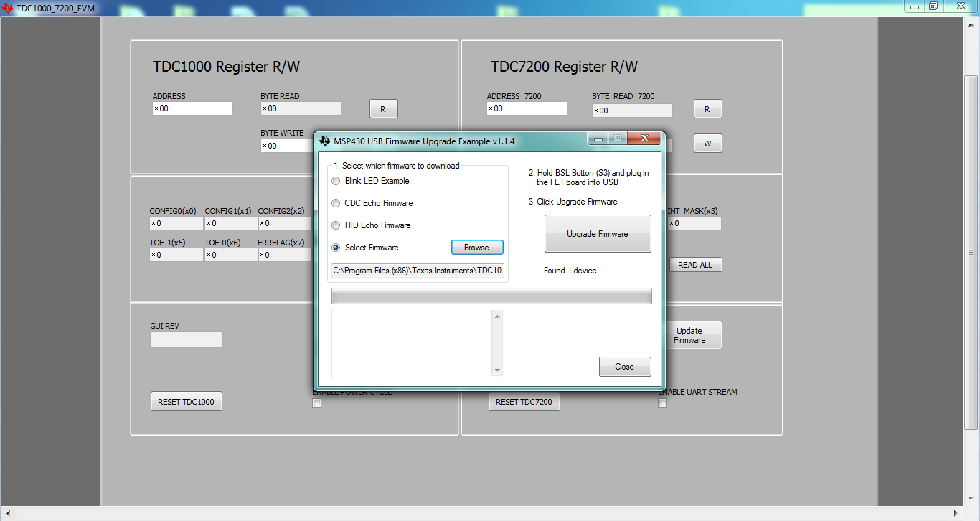Click the log area scroll up arrow
980x521 pixels.
(497, 316)
